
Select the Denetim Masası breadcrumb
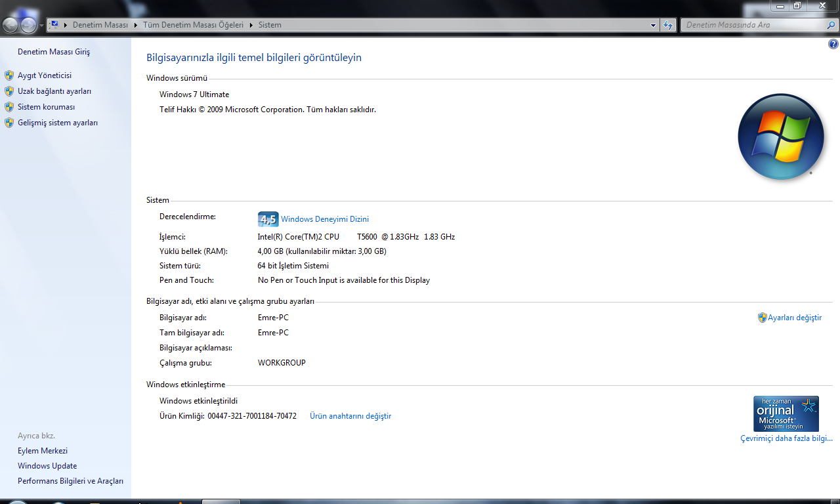coord(100,25)
